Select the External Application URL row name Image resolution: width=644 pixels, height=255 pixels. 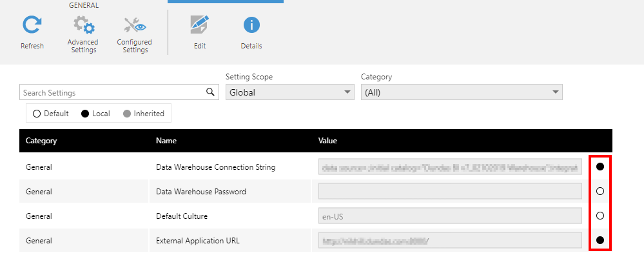197,241
